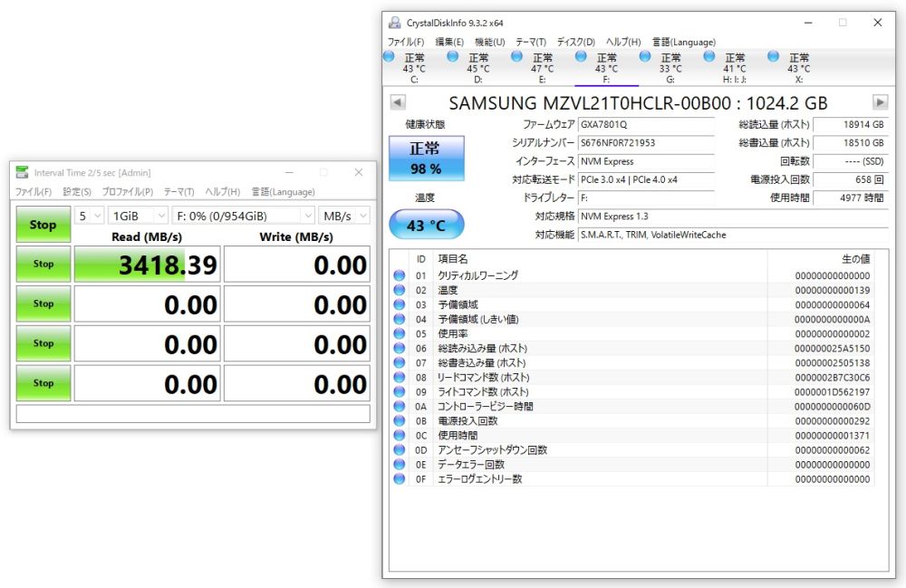Screen dimensions: 906x588
Task: Click status orb for attribute 01 クリティカルワーニング
Action: (x=400, y=275)
